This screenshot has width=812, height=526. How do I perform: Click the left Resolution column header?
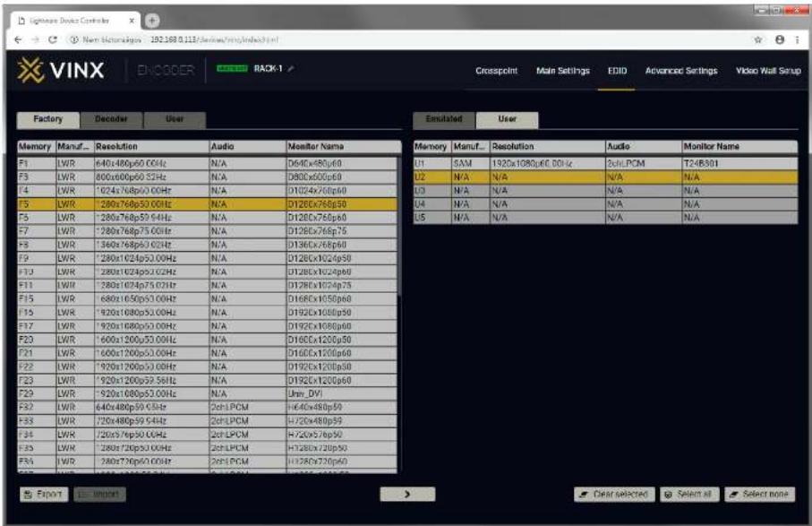point(151,147)
